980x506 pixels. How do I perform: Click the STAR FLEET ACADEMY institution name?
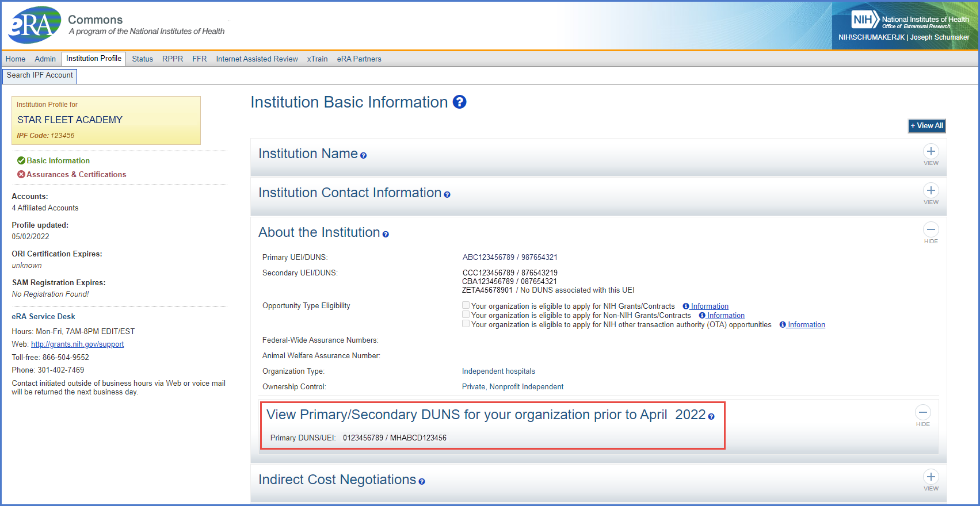pos(70,120)
